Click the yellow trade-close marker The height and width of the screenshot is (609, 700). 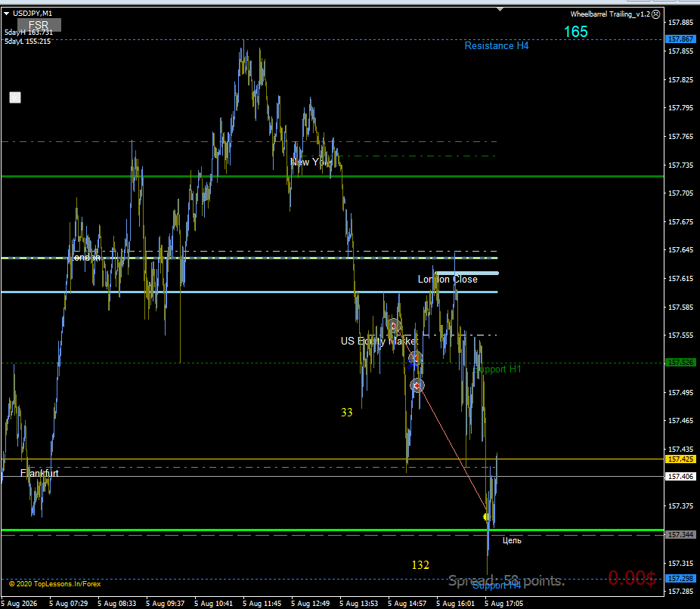[x=487, y=517]
